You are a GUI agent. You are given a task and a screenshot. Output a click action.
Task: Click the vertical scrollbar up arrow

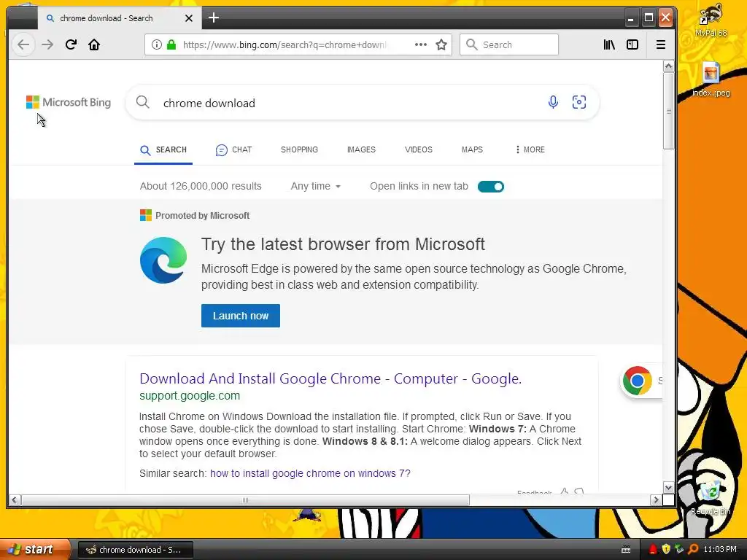[x=668, y=66]
